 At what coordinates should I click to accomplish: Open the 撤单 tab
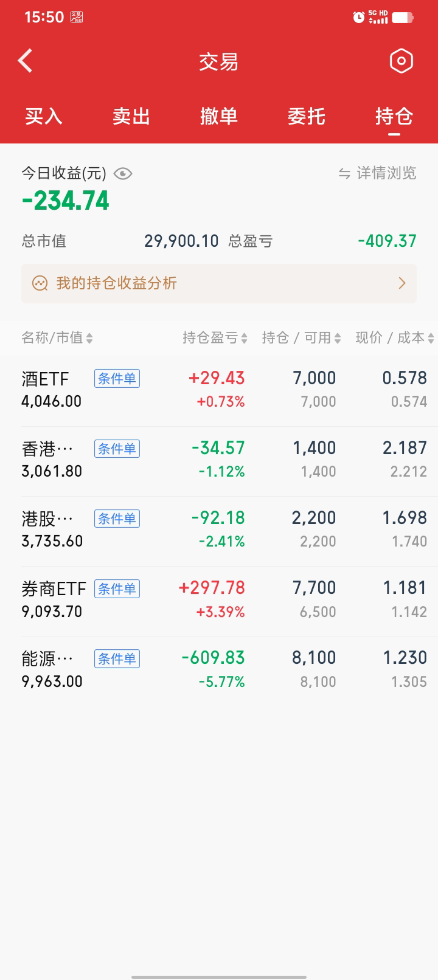pos(219,116)
